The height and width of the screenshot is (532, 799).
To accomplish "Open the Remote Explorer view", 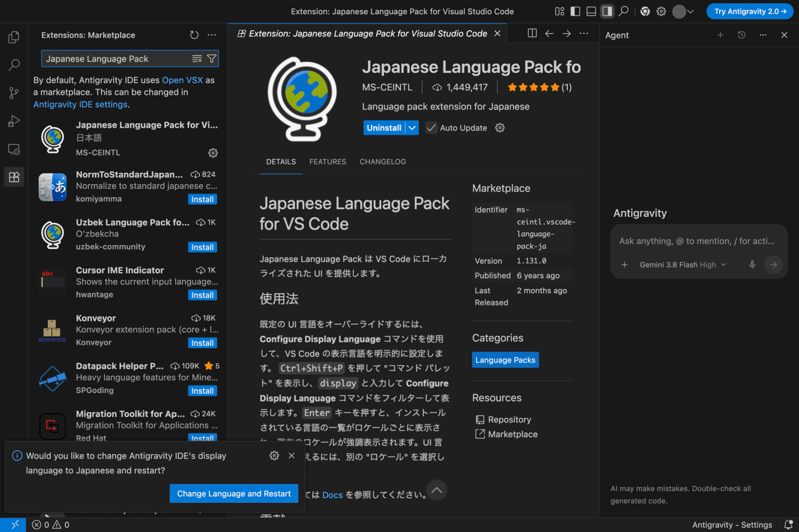I will [14, 149].
